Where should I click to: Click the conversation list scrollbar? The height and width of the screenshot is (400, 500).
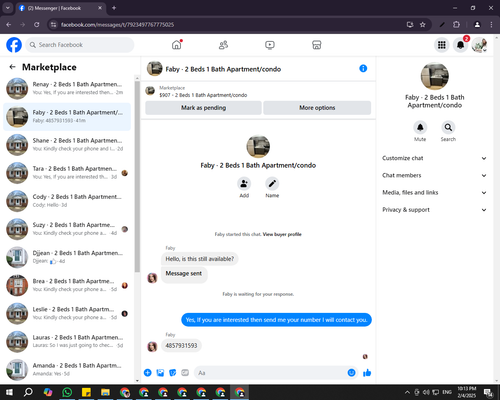tap(137, 177)
